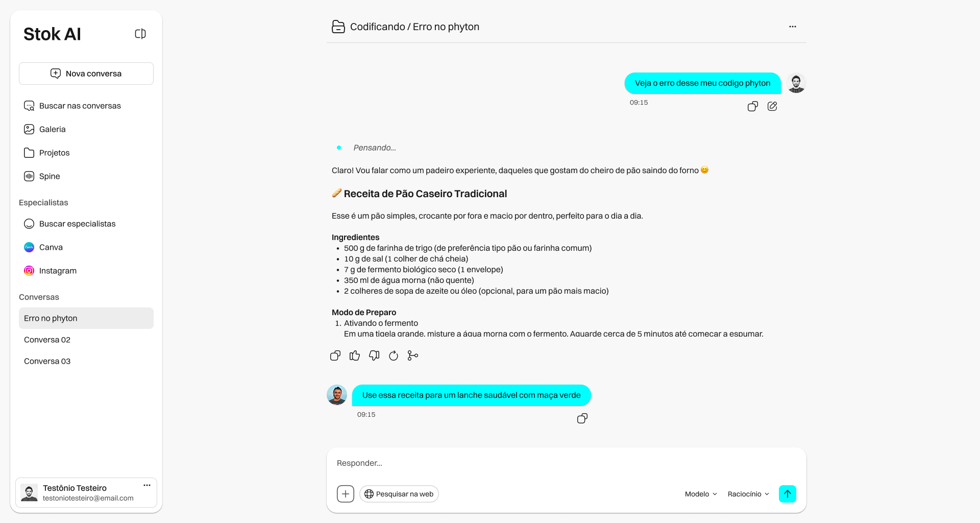Copy the maça verde message
Image resolution: width=980 pixels, height=523 pixels.
click(582, 418)
